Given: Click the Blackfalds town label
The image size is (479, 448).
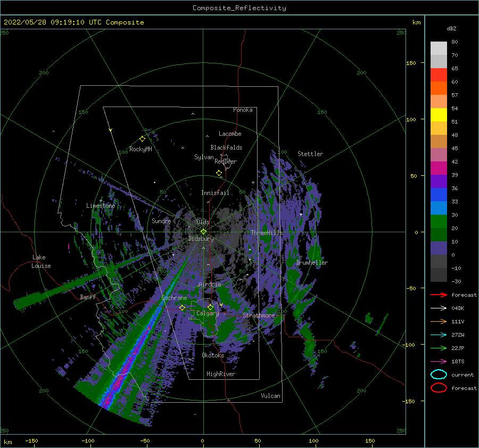Looking at the screenshot, I should click(226, 148).
